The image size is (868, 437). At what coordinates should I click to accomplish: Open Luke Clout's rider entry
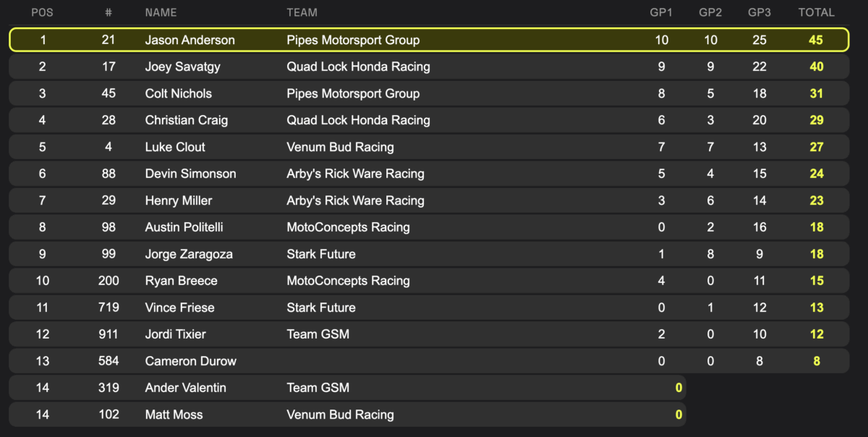point(175,148)
